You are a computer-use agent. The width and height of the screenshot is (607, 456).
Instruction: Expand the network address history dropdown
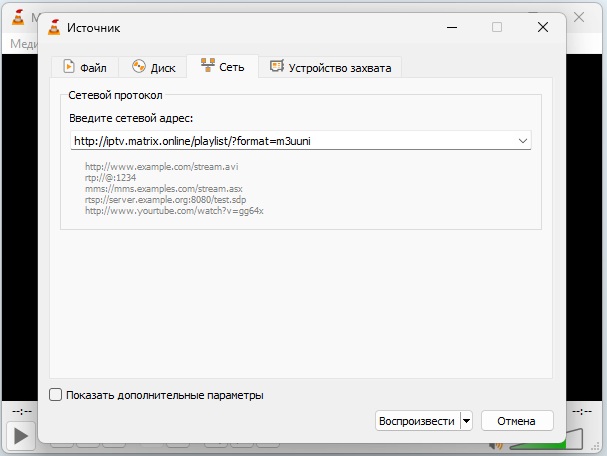(x=523, y=141)
